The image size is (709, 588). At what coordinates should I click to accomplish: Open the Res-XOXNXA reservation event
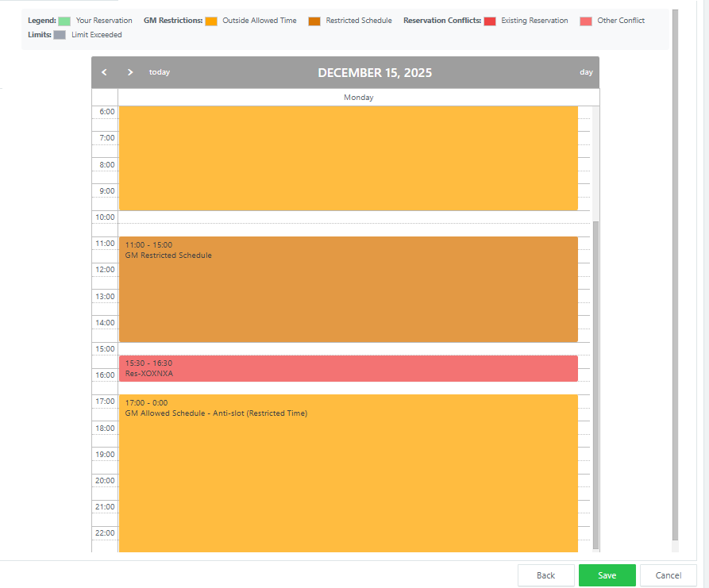(348, 368)
